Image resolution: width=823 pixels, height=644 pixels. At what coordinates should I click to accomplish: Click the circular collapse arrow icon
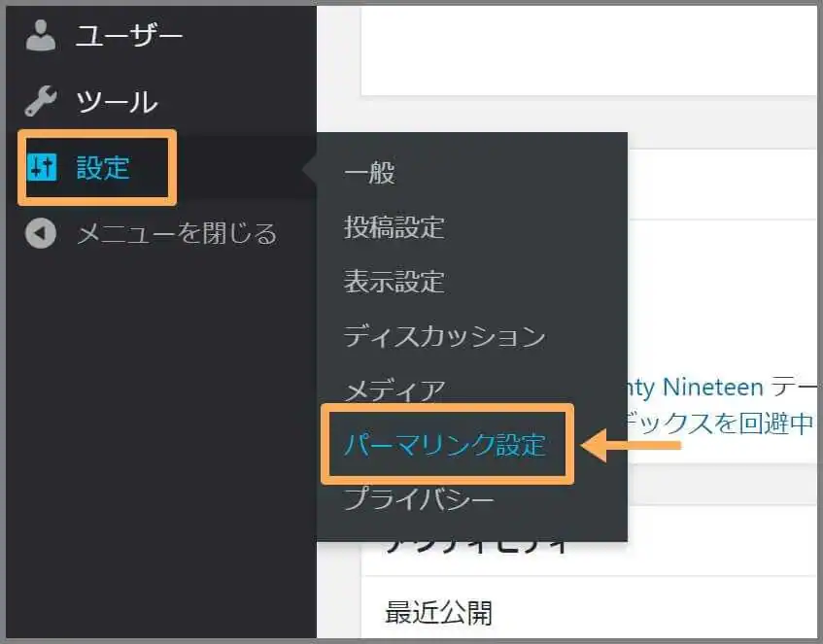[41, 233]
